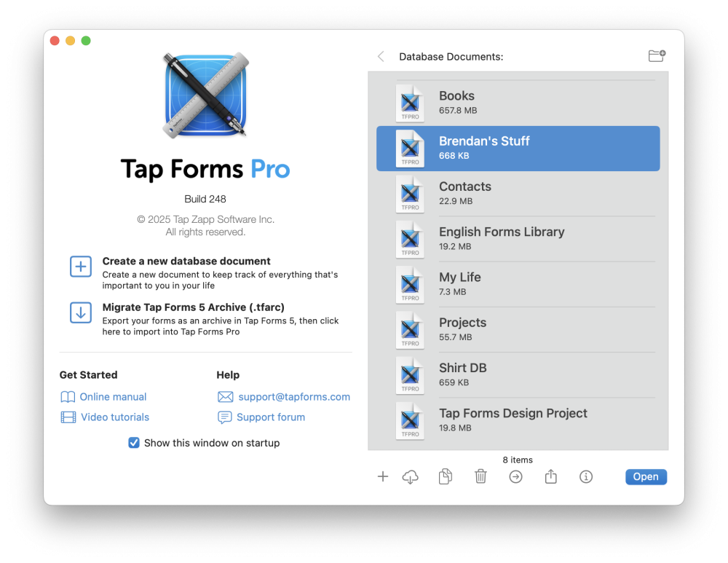Share the selected document with the share icon
This screenshot has width=728, height=563.
550,476
